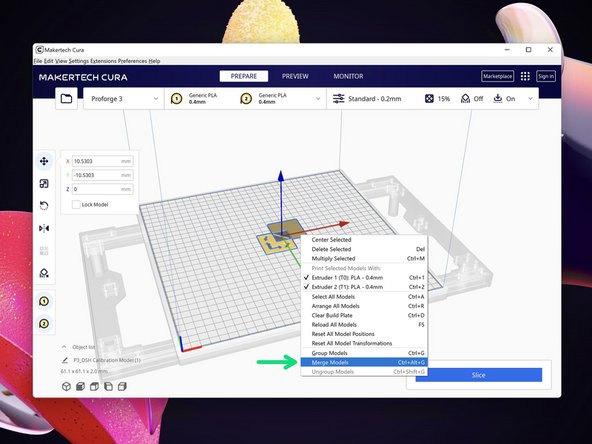Switch to the PREVIEW tab

tap(295, 76)
